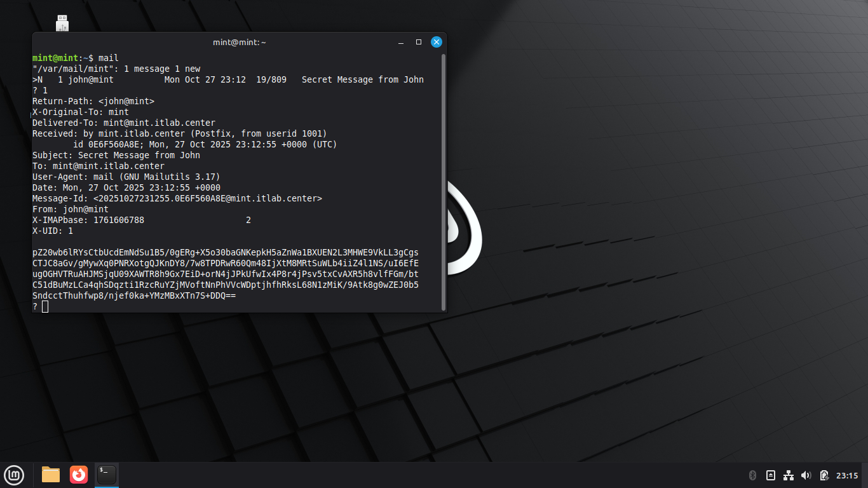Launch Firefox from the taskbar
The width and height of the screenshot is (868, 488).
[x=79, y=475]
